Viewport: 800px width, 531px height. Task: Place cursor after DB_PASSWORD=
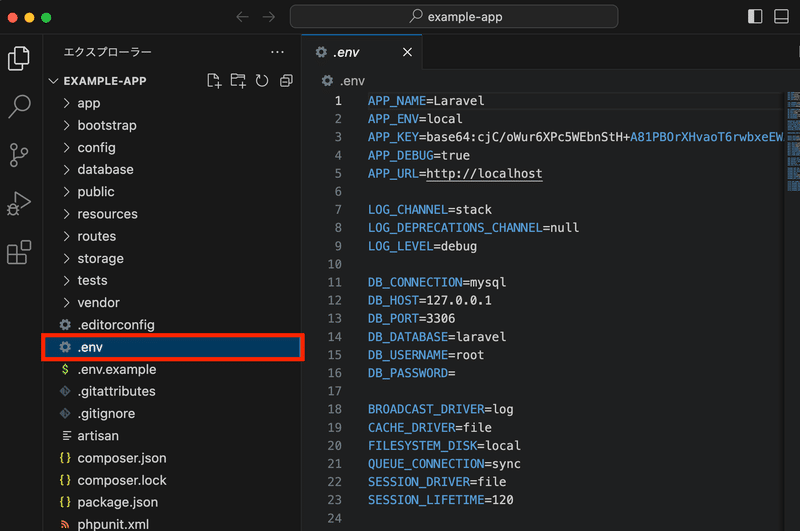coord(456,373)
